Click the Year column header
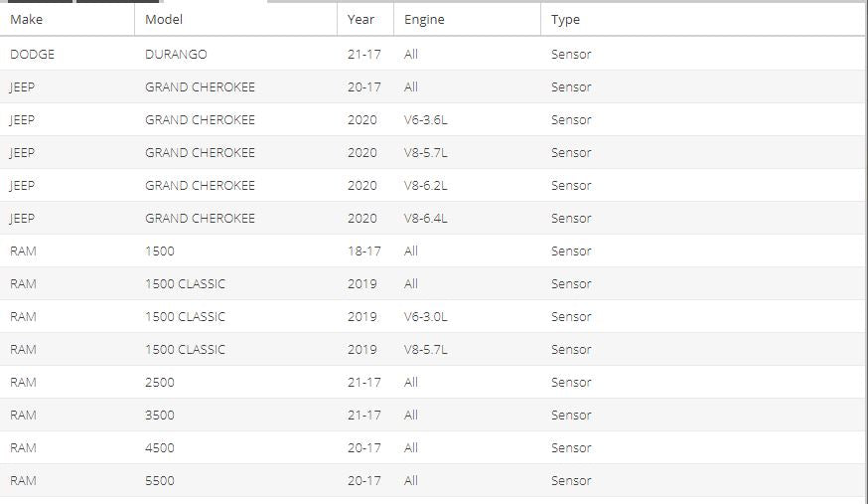This screenshot has height=504, width=868. pos(362,19)
